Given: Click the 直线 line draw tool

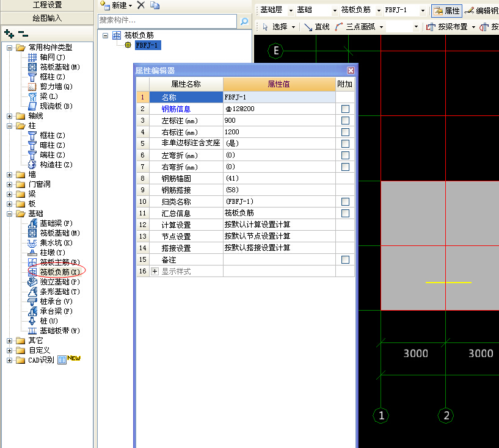Looking at the screenshot, I should [316, 27].
